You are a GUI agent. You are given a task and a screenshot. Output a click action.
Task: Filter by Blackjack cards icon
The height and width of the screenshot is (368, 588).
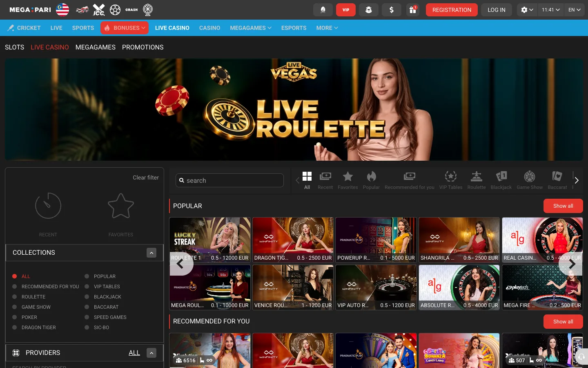[x=501, y=180]
